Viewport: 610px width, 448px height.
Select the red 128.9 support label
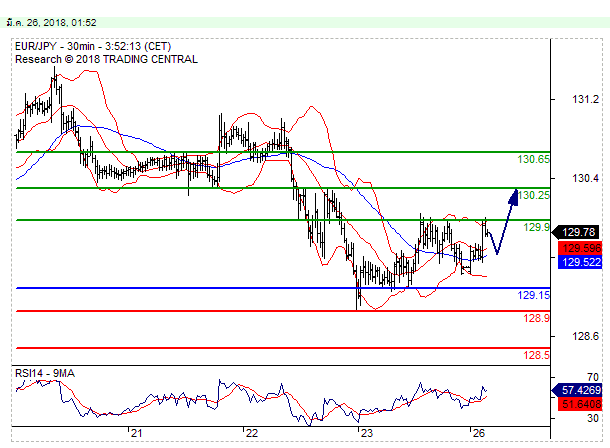[536, 318]
